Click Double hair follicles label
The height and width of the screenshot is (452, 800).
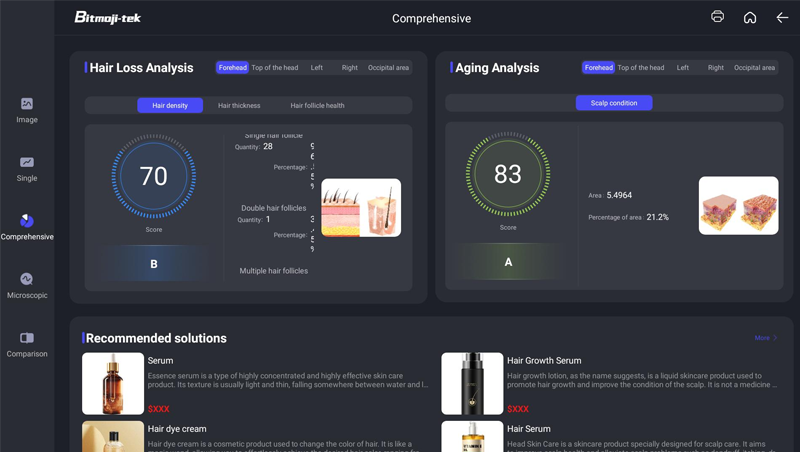[273, 208]
